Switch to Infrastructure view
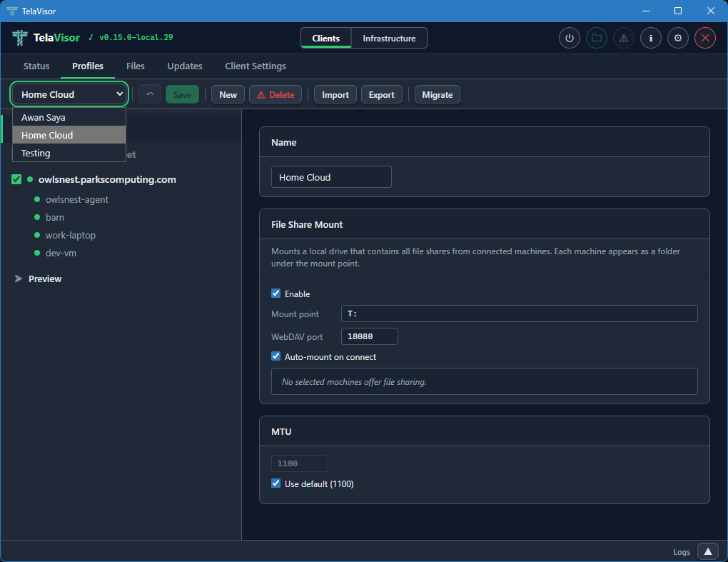 point(389,38)
